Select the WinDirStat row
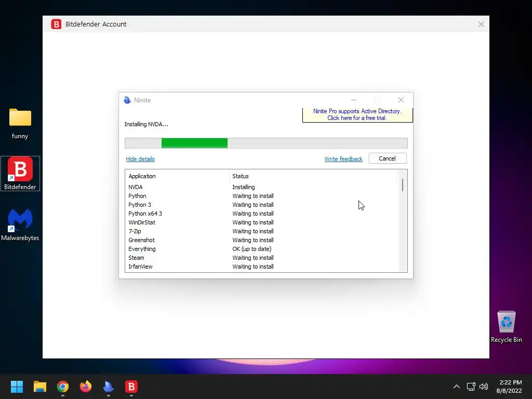Screen dimensions: 532x399 coord(261,222)
